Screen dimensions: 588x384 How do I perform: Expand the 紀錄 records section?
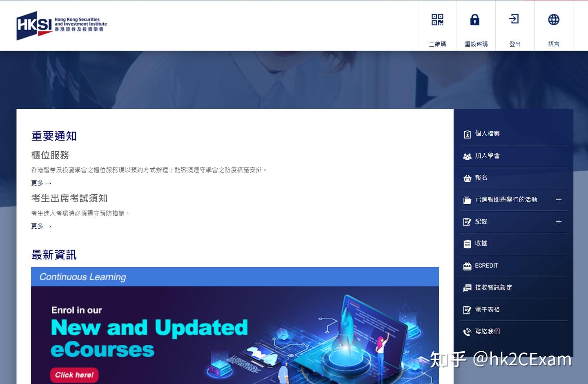(x=559, y=221)
